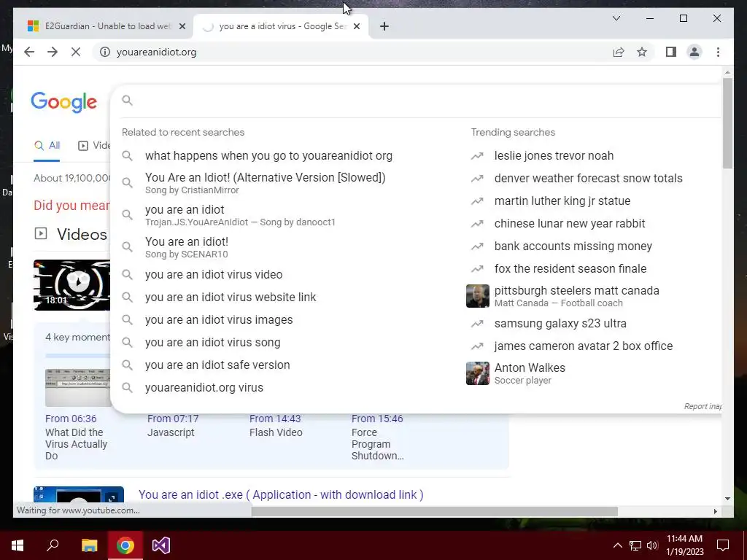Open trending search 'fox the resident season finale'
The image size is (747, 560).
click(x=570, y=268)
